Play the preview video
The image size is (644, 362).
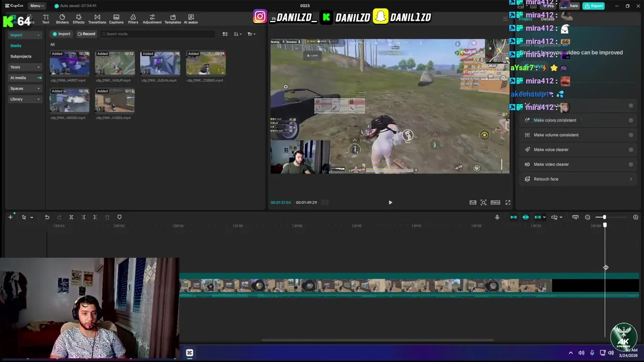coord(390,203)
